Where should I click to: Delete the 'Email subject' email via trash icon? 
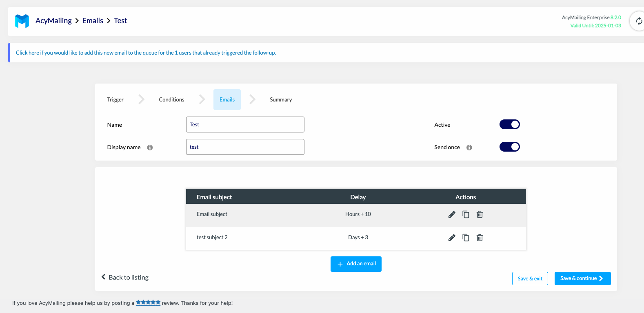tap(480, 214)
